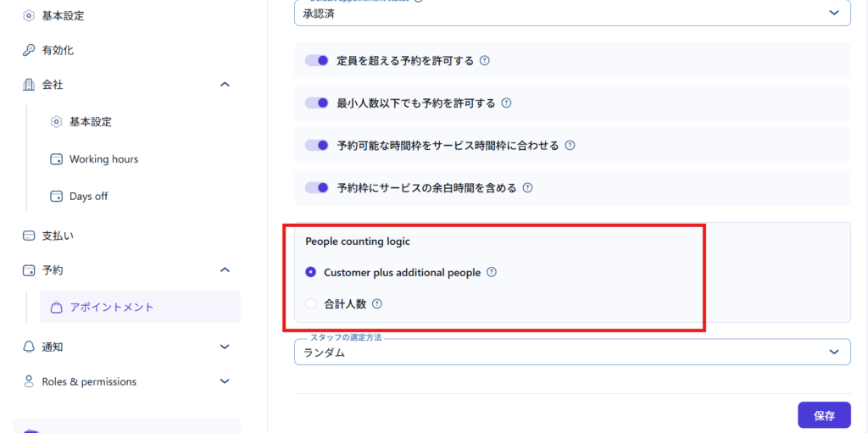This screenshot has height=433, width=868.
Task: Expand the 通知 section chevron
Action: pyautogui.click(x=225, y=347)
